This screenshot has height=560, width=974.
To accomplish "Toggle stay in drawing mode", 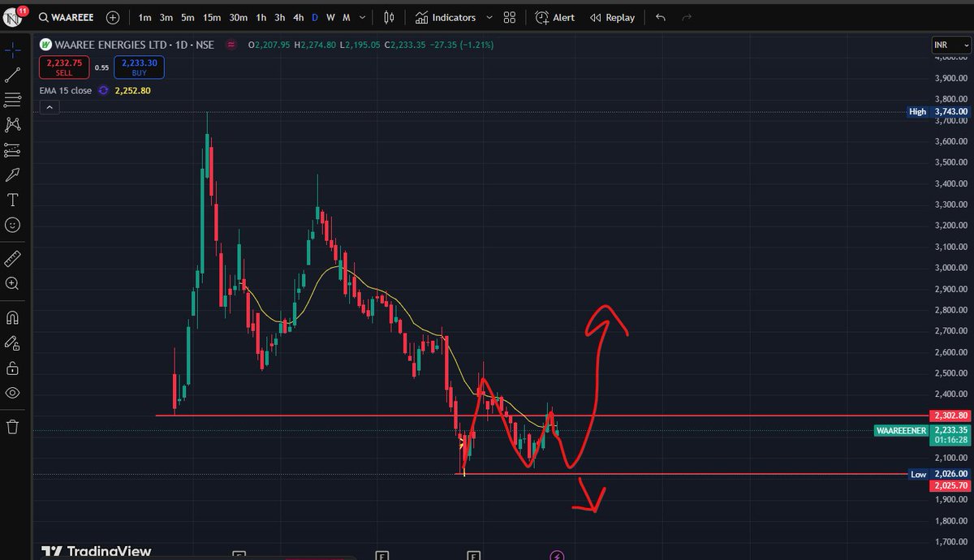I will click(12, 342).
